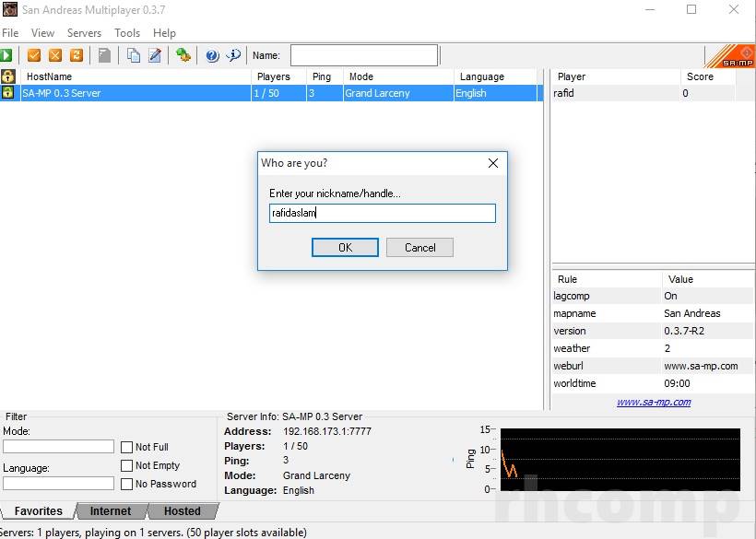Image resolution: width=756 pixels, height=539 pixels.
Task: Open the Servers menu
Action: [85, 33]
